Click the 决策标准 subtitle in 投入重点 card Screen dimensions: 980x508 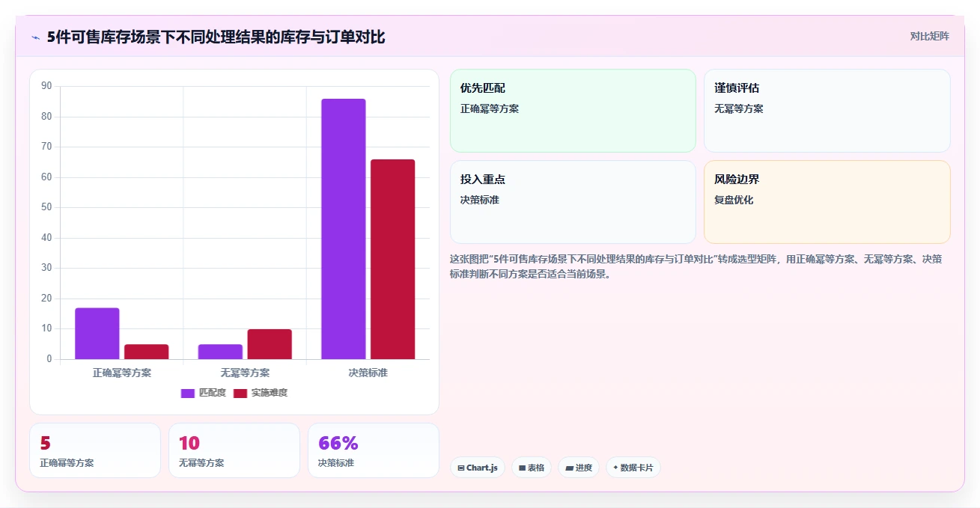[480, 200]
